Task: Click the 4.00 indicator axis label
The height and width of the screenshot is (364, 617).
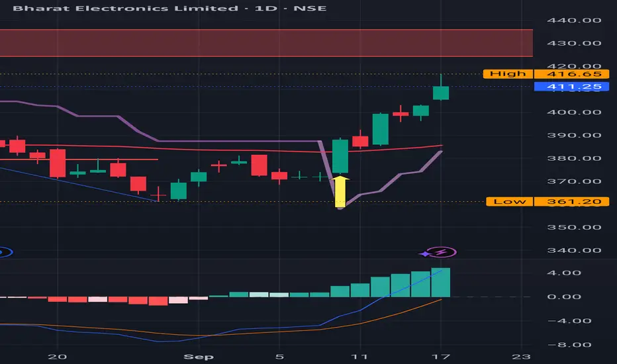Action: (564, 273)
